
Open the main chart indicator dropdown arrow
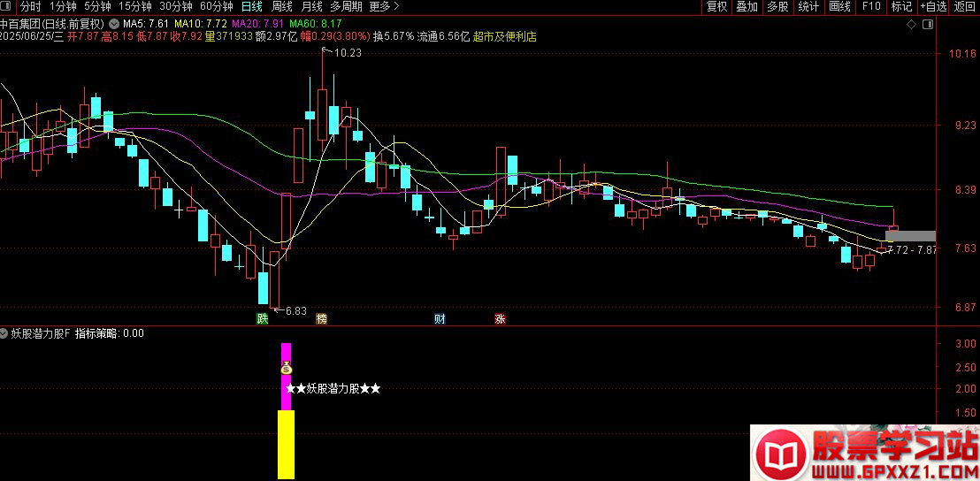coord(113,23)
